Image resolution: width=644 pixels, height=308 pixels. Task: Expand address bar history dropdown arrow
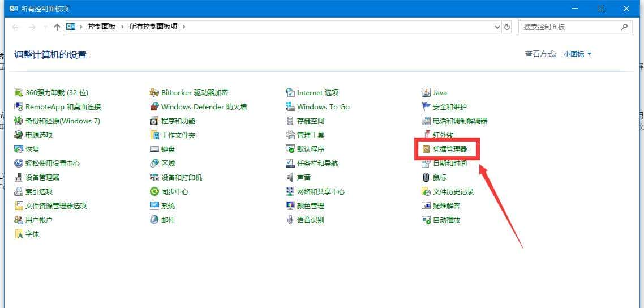(498, 27)
